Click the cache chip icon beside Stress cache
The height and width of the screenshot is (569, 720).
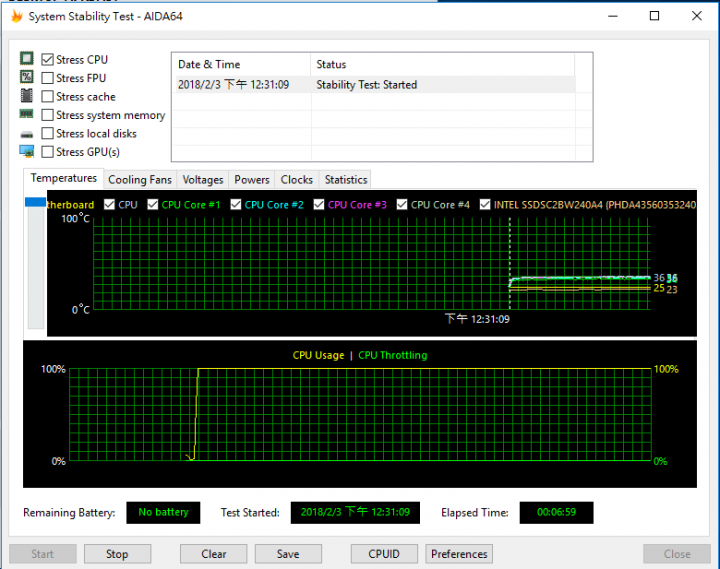click(27, 96)
